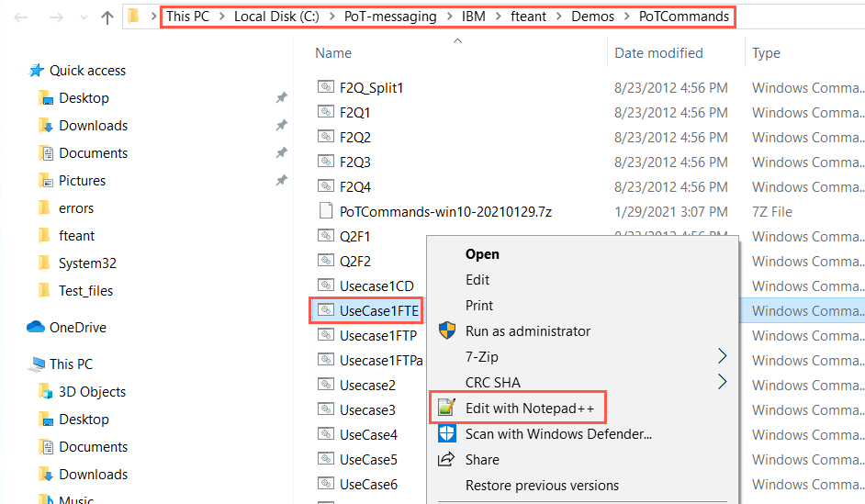Open the fteant folder in Quick access

[77, 236]
